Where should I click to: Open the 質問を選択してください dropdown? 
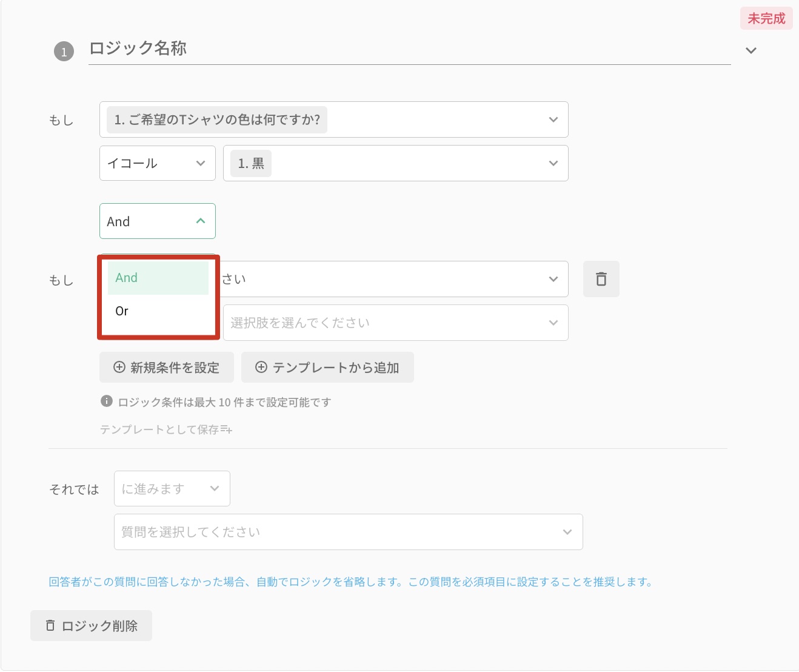pos(348,532)
